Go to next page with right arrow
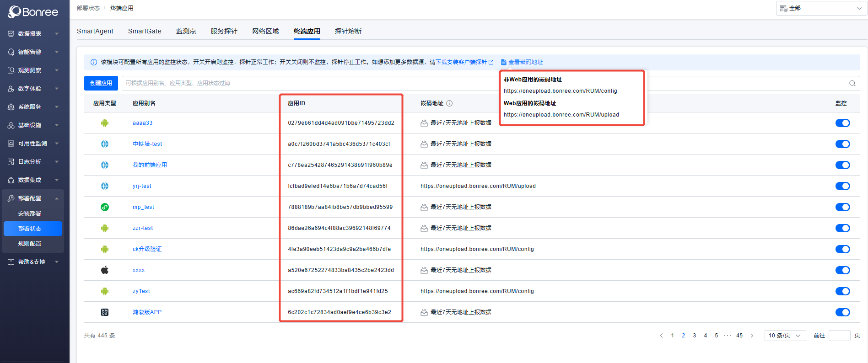This screenshot has height=363, width=868. [752, 336]
